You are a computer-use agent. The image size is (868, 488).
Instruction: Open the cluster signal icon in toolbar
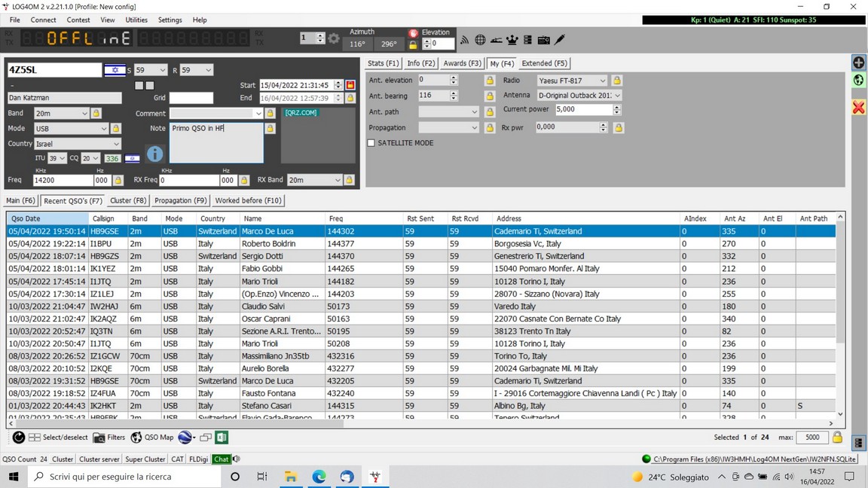tap(464, 40)
